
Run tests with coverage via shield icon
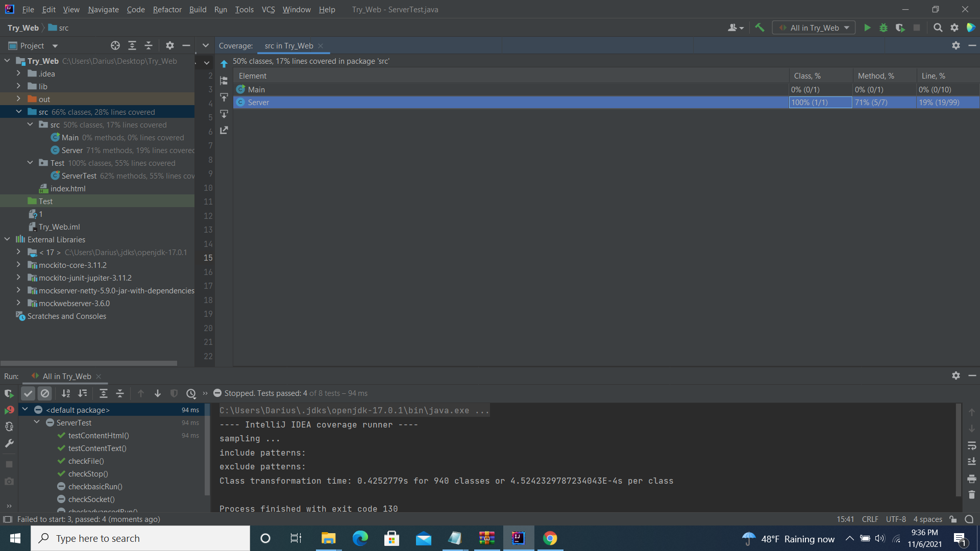(900, 28)
